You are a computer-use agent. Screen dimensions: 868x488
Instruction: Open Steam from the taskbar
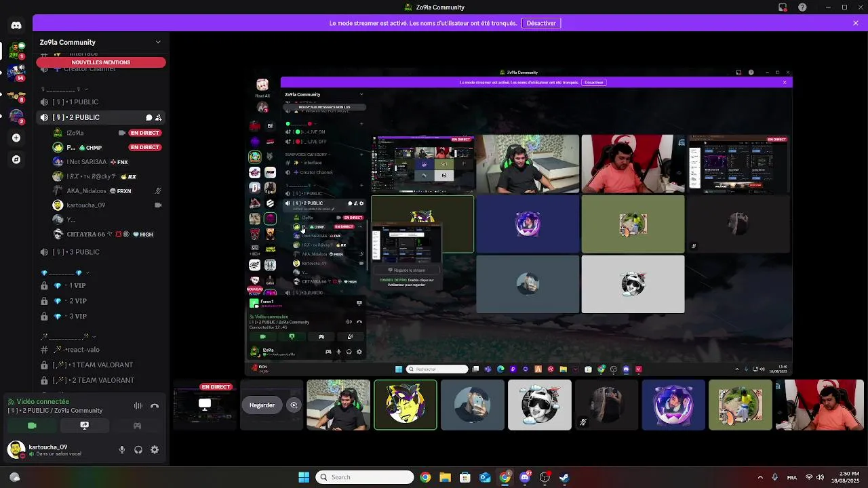pos(564,477)
